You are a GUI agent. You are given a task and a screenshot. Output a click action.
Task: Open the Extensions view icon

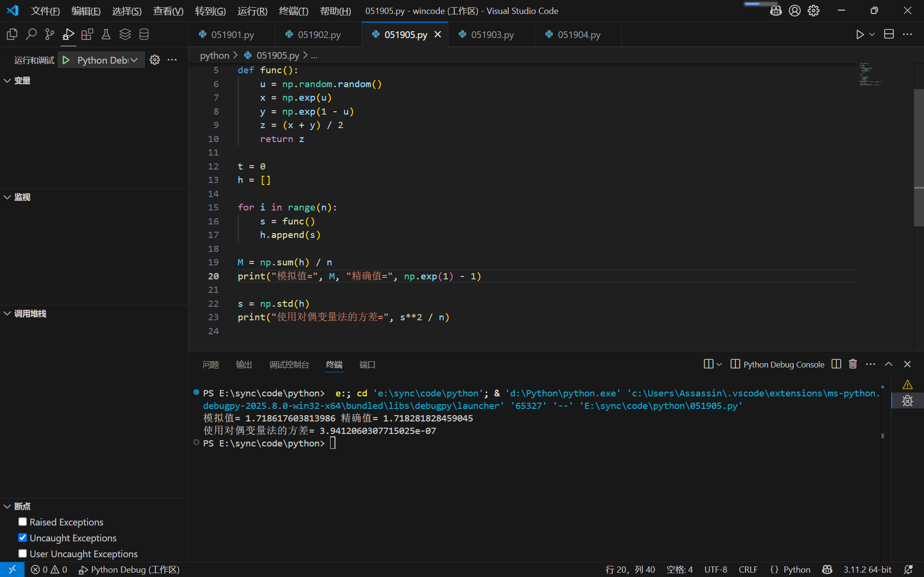click(87, 34)
